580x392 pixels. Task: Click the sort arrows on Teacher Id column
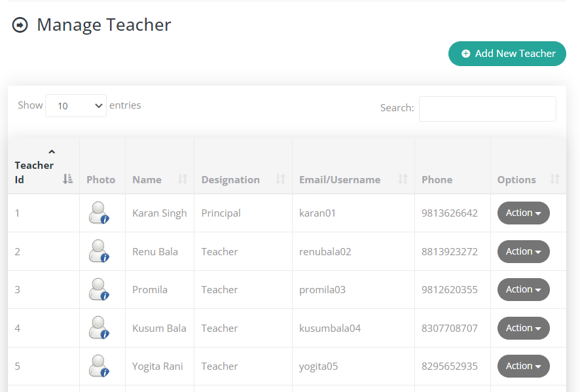[67, 178]
